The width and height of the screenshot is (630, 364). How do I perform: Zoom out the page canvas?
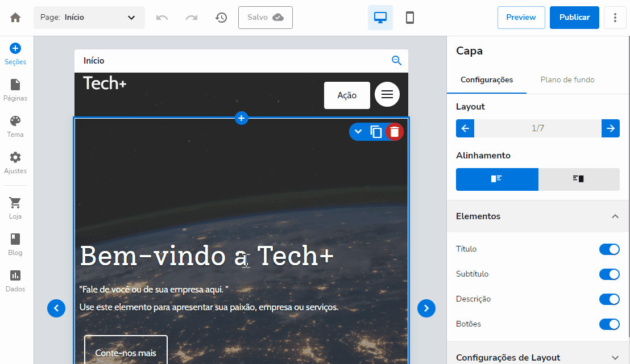(396, 61)
